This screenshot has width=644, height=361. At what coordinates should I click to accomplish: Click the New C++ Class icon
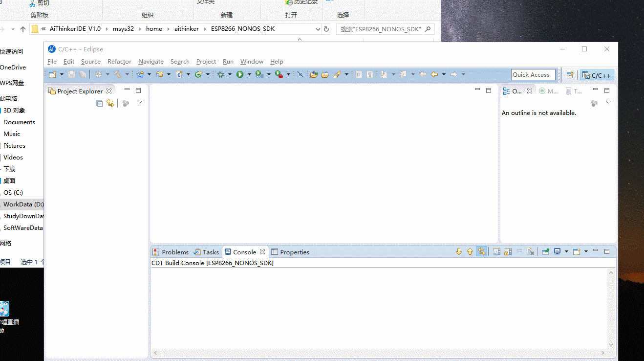(198, 74)
